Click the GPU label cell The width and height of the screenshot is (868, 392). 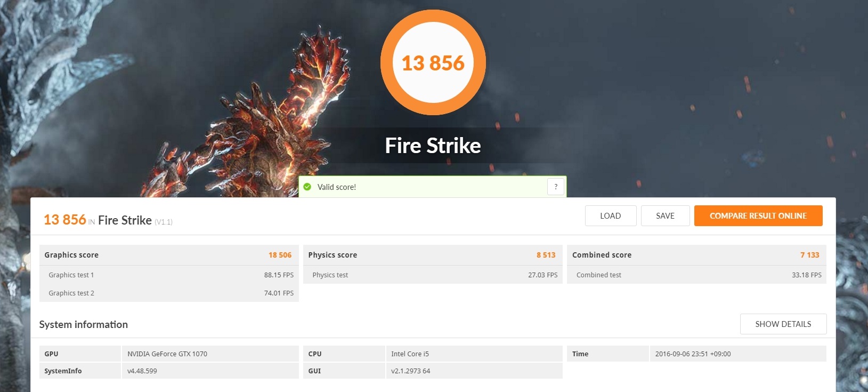pos(80,354)
